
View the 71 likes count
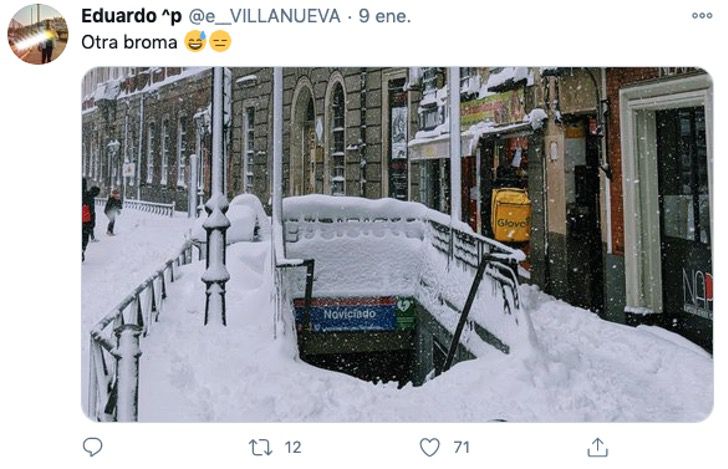(x=462, y=448)
